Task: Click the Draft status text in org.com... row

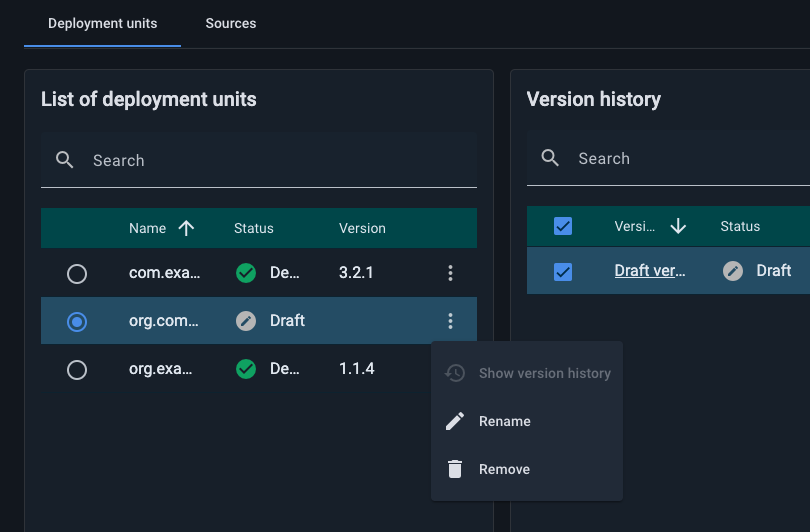Action: tap(287, 321)
